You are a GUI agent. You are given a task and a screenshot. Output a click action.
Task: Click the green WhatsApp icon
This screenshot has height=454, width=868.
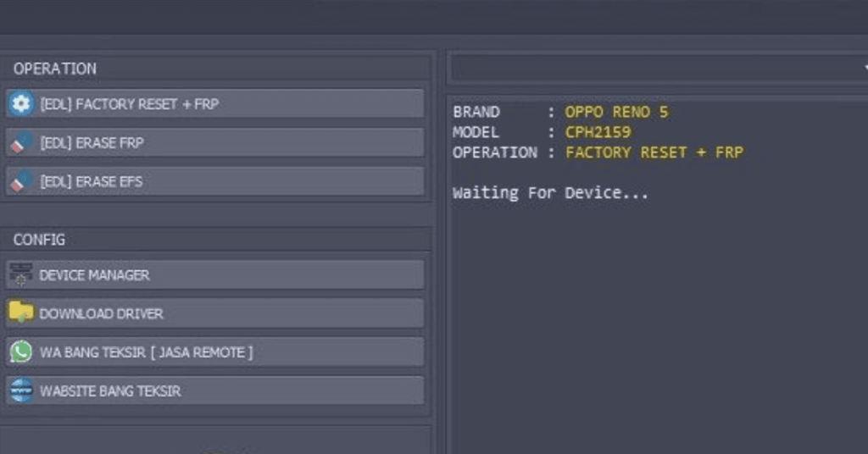coord(21,352)
